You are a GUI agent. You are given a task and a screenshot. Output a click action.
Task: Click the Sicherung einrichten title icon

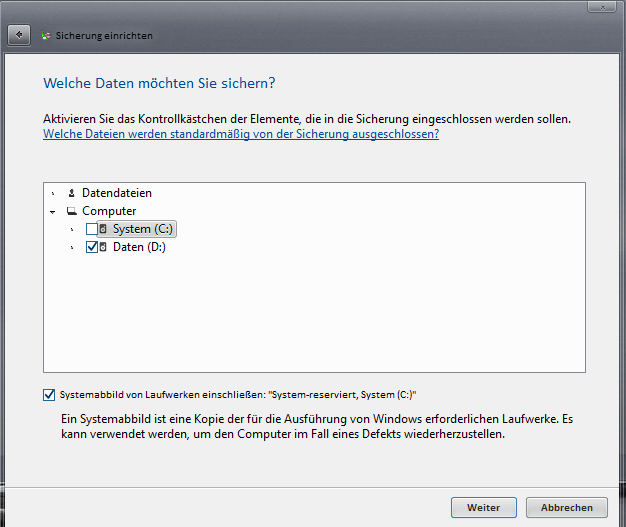pos(46,36)
